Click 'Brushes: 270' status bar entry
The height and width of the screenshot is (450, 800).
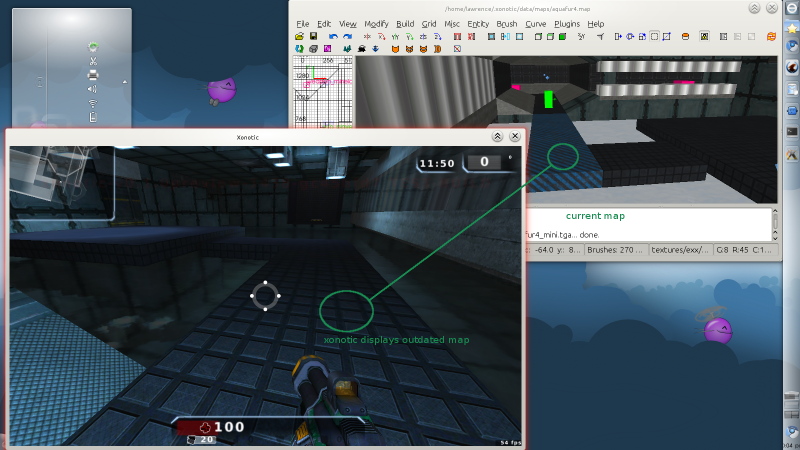coord(615,249)
